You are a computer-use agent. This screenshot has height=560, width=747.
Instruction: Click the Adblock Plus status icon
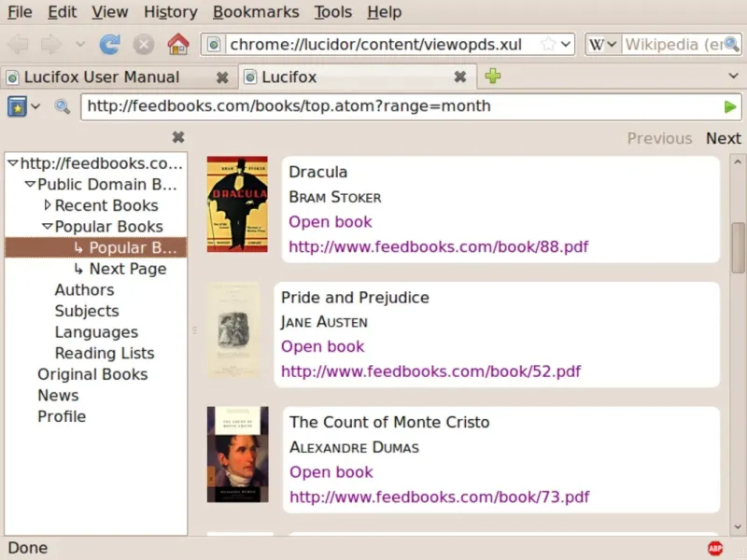[x=715, y=548]
